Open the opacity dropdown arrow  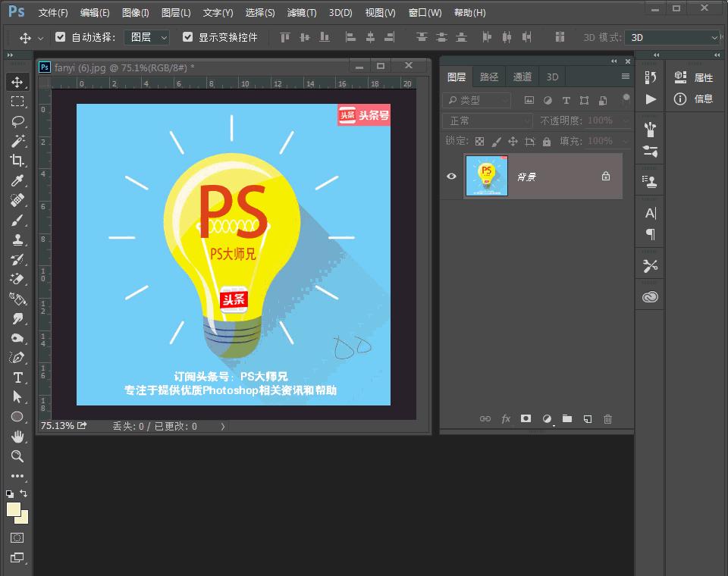626,121
